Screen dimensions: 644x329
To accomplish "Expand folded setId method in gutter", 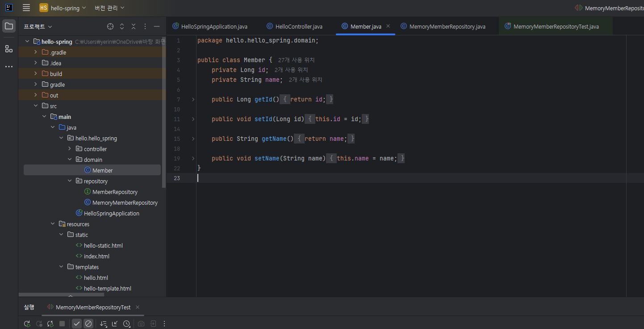I will tap(193, 119).
